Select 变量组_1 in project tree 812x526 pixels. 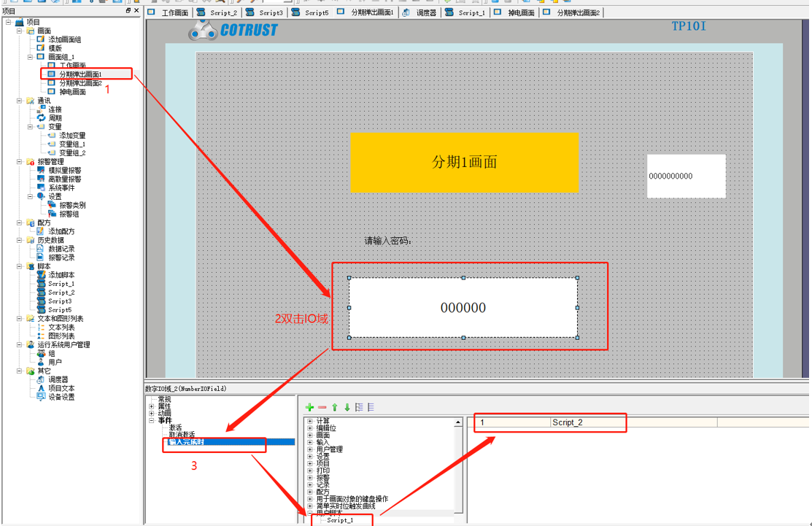[72, 144]
